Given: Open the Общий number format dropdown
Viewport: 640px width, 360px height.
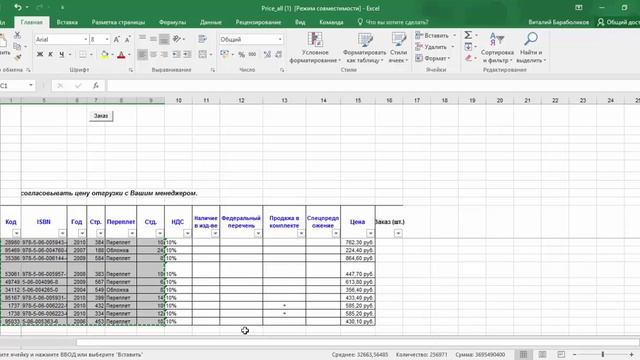Looking at the screenshot, I should coord(280,39).
